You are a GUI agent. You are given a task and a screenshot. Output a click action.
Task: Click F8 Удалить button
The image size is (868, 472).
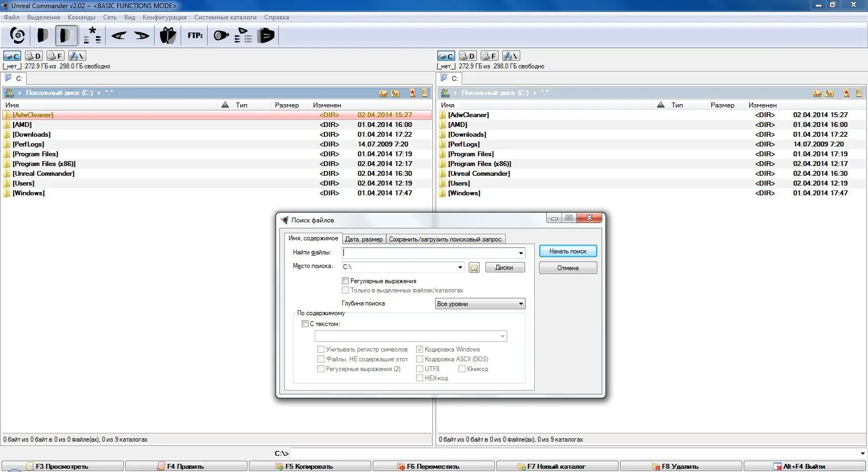[681, 467]
